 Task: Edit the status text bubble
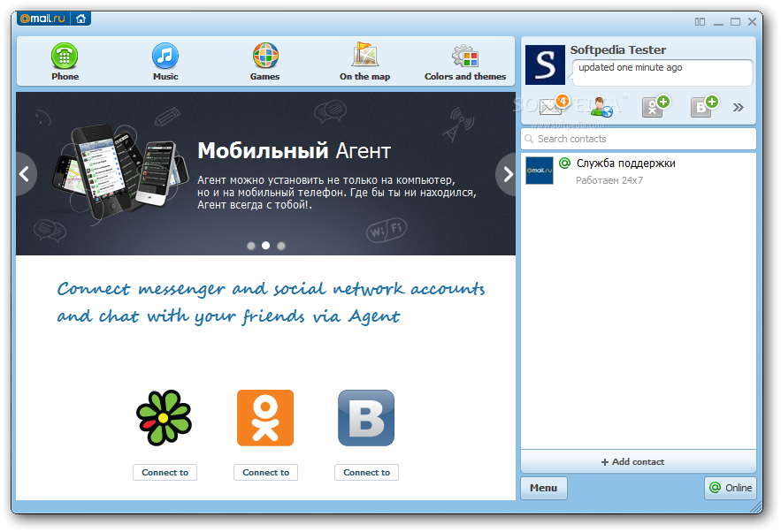tap(662, 72)
